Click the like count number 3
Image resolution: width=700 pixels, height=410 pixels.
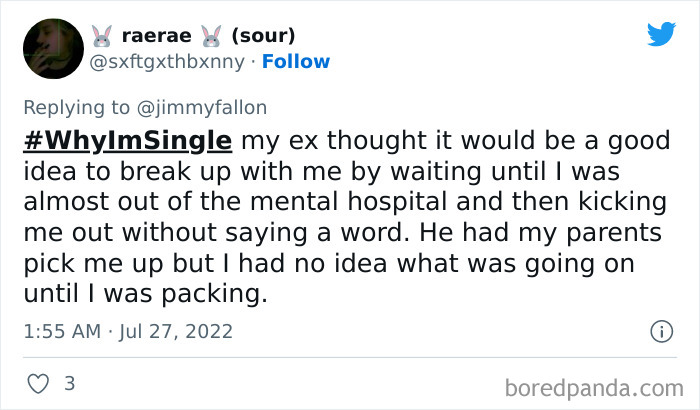point(69,383)
